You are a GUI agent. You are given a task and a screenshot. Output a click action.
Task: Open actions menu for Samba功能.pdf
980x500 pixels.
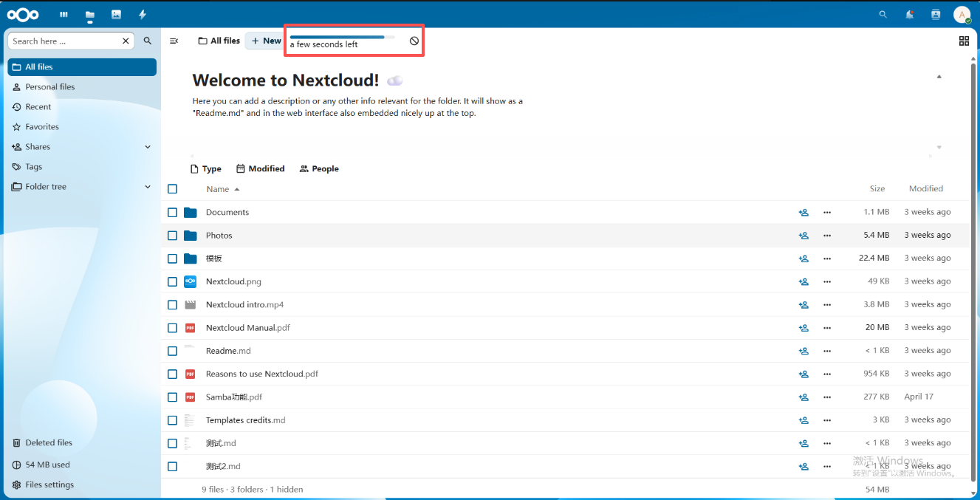(827, 397)
